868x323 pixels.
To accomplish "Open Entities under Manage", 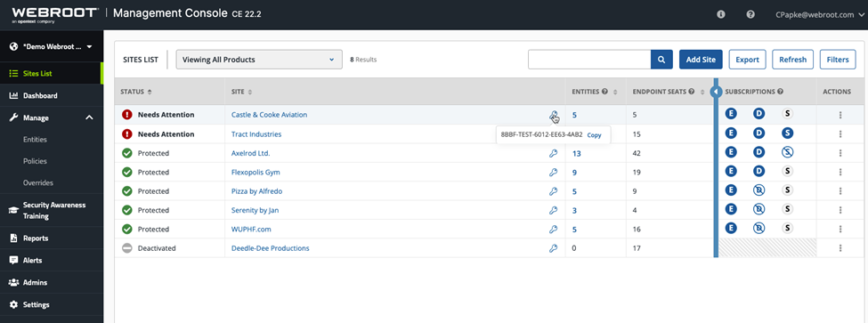I will tap(35, 140).
